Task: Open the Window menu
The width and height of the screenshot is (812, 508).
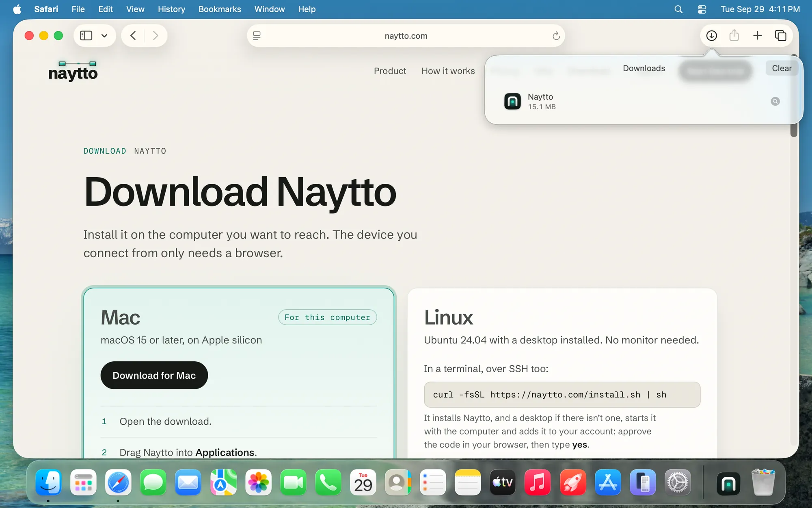Action: pyautogui.click(x=270, y=9)
